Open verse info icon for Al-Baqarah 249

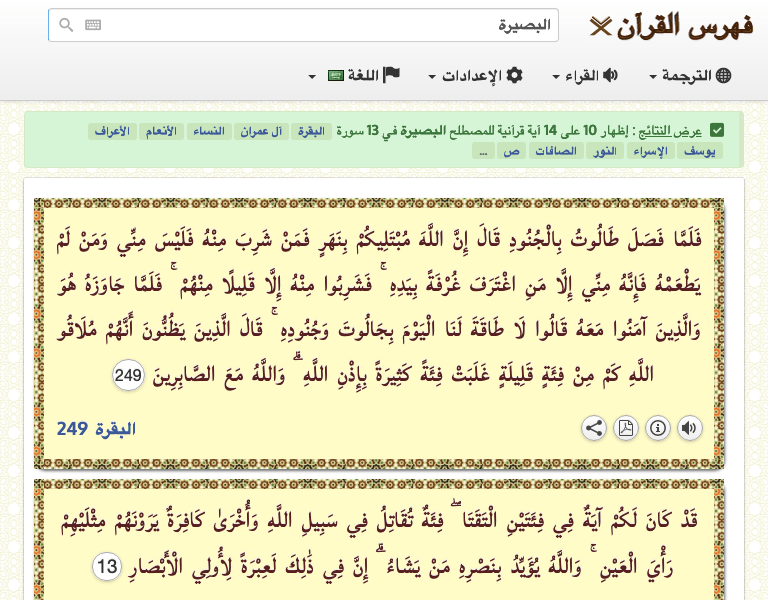tap(658, 429)
